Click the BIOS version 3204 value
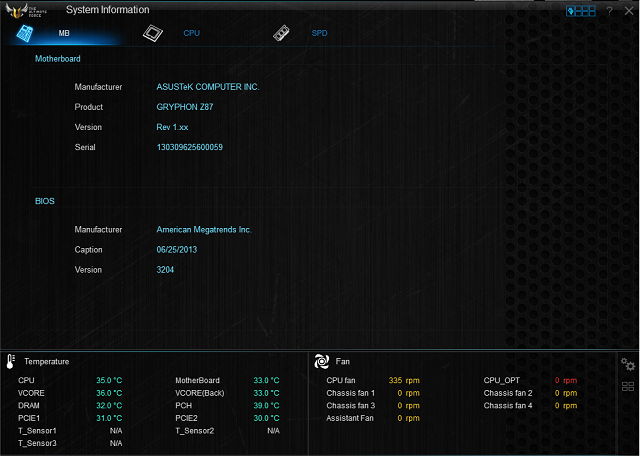Screen dimensions: 640x456 pos(166,269)
